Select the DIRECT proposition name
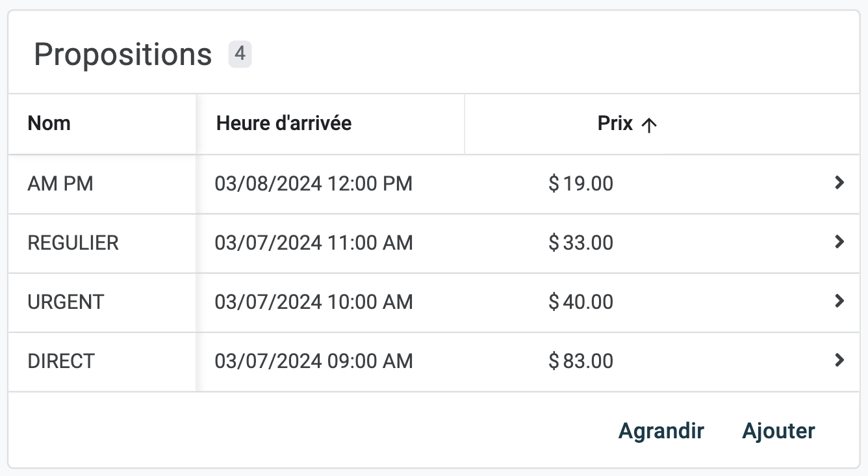Screen dimensions: 868x476 [61, 361]
